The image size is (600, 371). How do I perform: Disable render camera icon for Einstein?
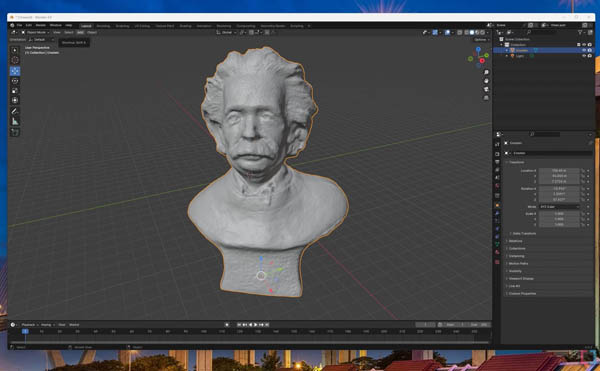pyautogui.click(x=590, y=50)
